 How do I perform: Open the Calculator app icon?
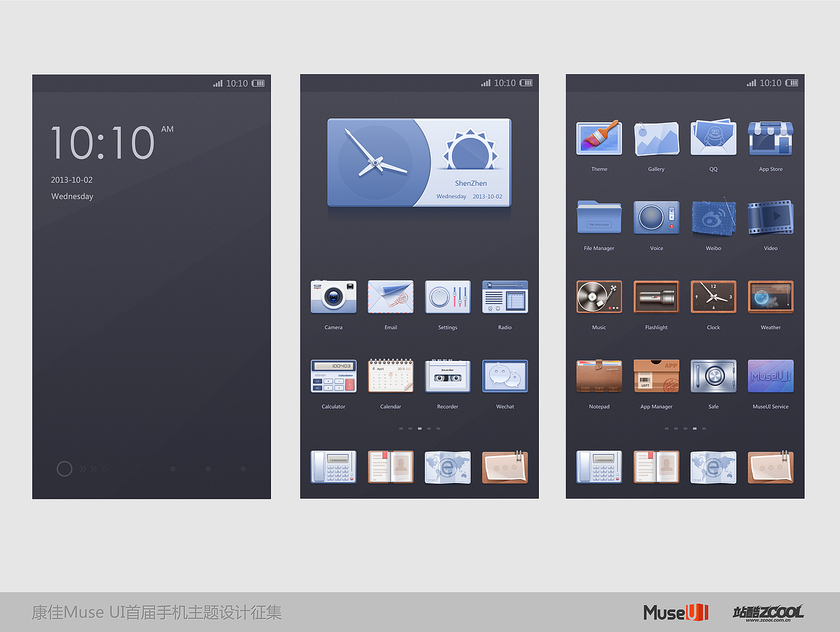coord(333,376)
